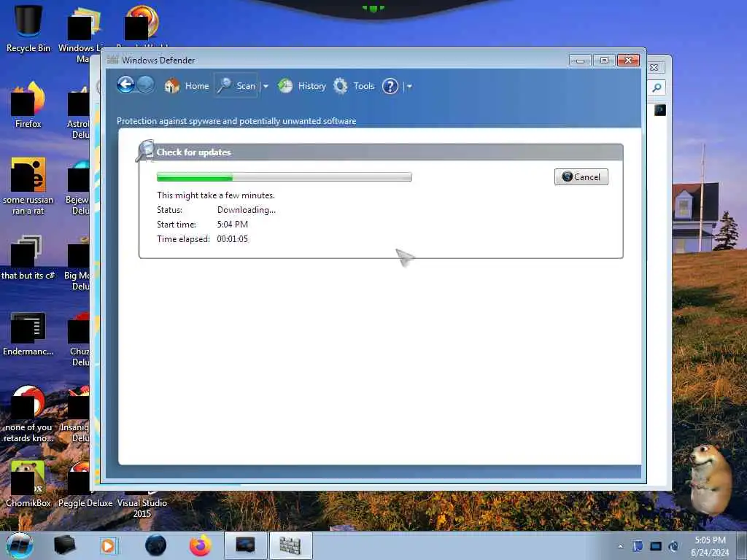Click 'This might take a few minutes.' text
The width and height of the screenshot is (747, 560).
(x=216, y=195)
